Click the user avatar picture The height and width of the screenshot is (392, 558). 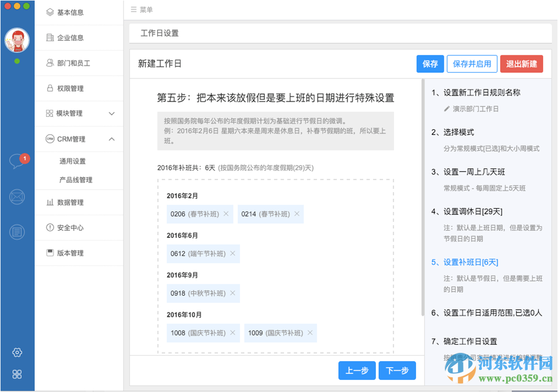(x=17, y=40)
